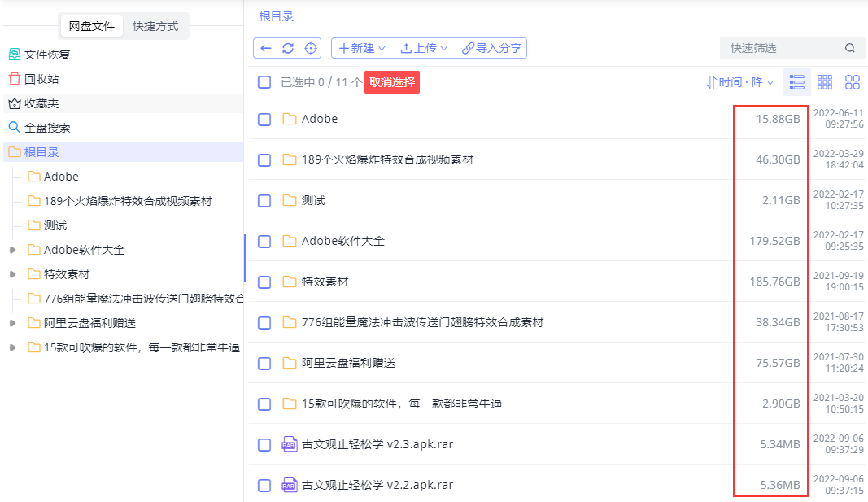The width and height of the screenshot is (868, 502).
Task: Switch to the 快捷方式 tab
Action: (155, 26)
